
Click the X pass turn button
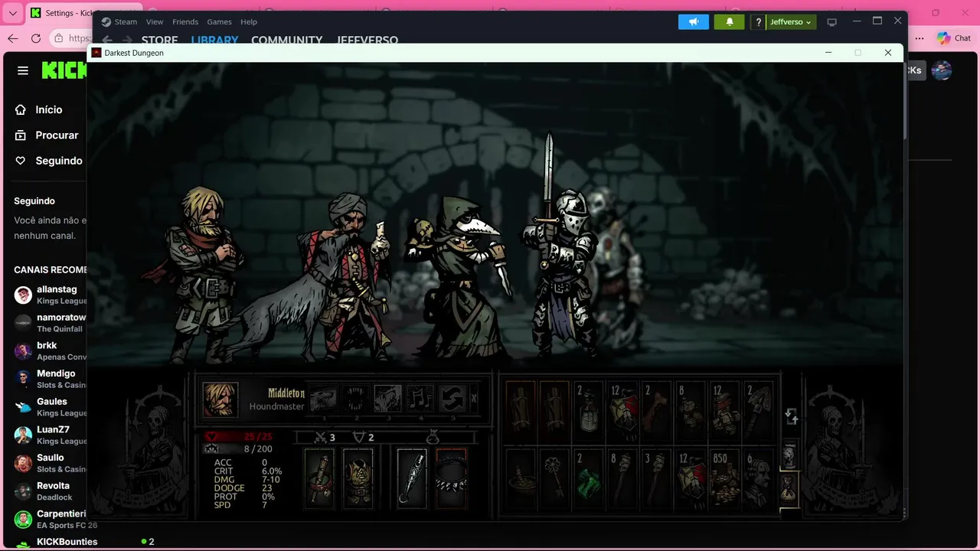pyautogui.click(x=474, y=398)
